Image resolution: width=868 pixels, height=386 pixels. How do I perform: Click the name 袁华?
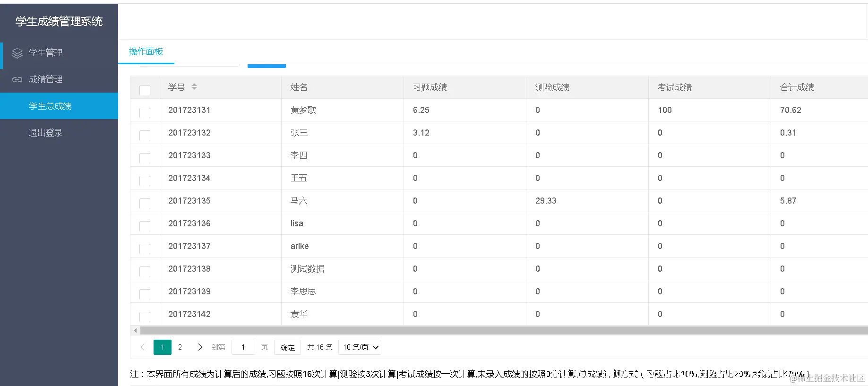(x=299, y=314)
